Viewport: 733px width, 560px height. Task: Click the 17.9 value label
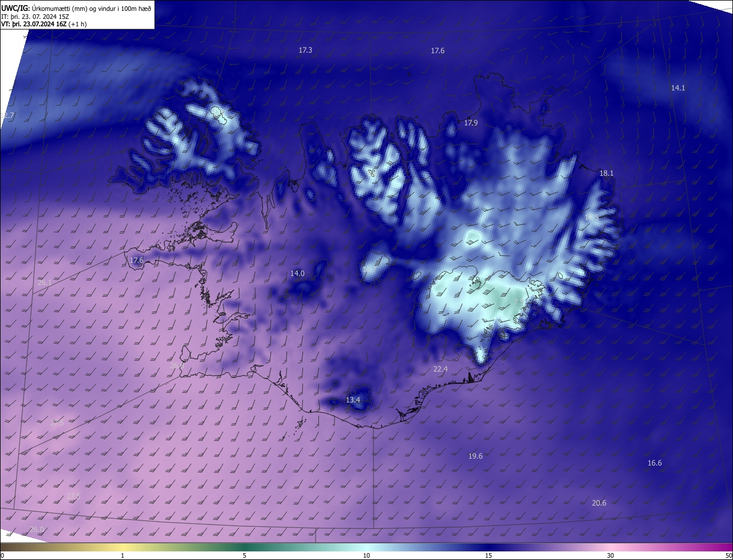point(471,123)
